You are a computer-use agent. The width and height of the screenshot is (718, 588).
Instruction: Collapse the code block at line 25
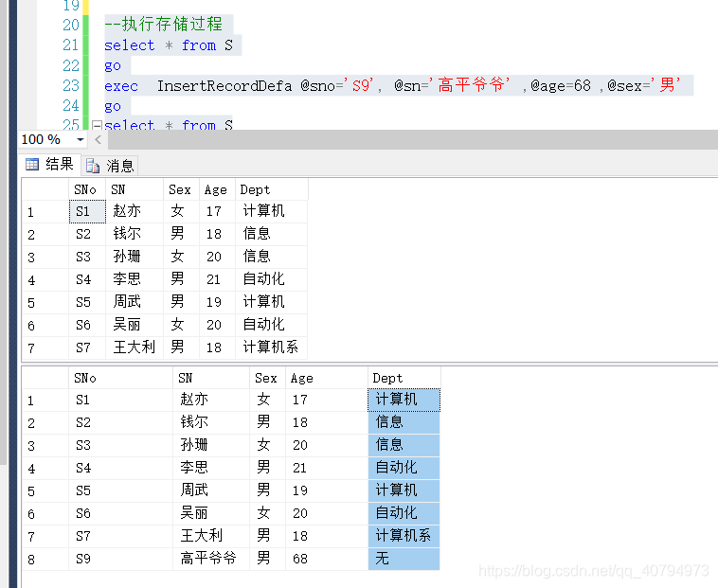coord(97,125)
